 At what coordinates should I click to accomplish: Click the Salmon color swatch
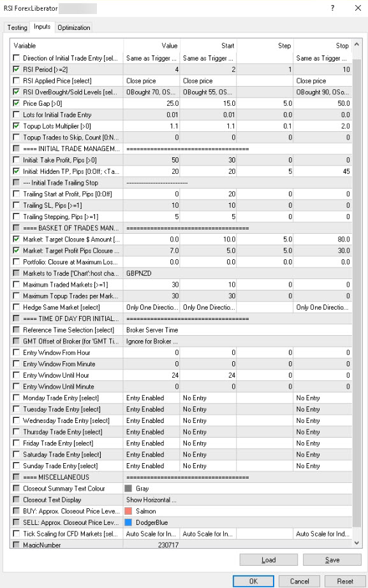[x=128, y=511]
